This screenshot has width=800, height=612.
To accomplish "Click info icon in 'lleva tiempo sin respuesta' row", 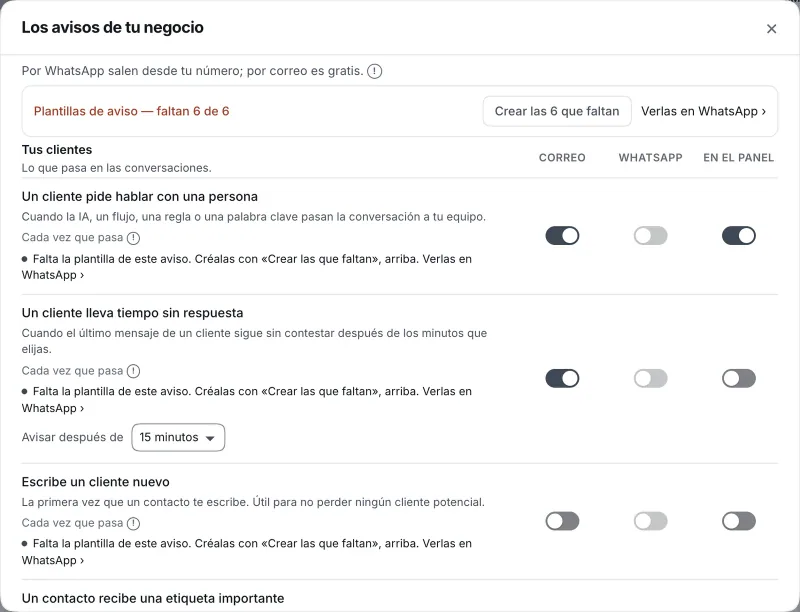I will point(133,371).
